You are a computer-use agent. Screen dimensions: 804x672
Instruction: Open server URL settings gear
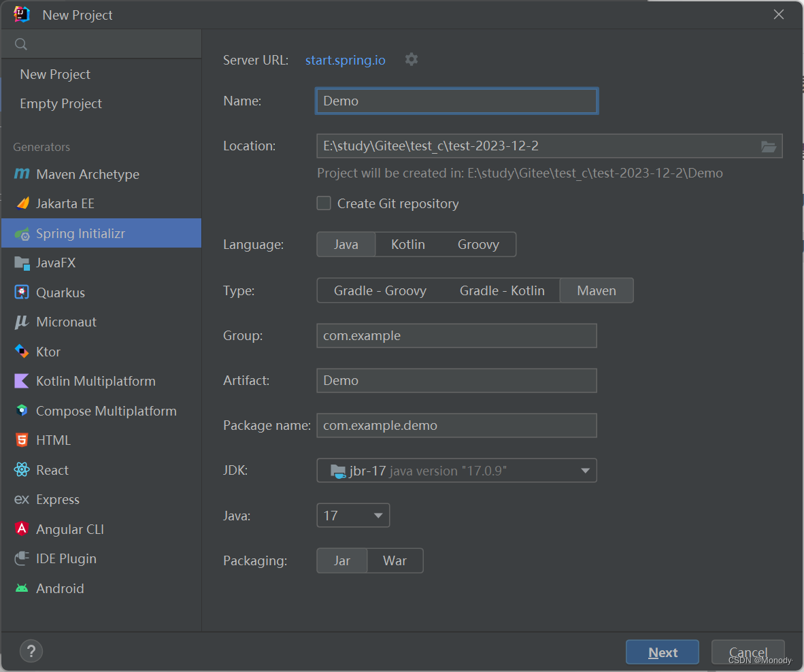point(412,59)
